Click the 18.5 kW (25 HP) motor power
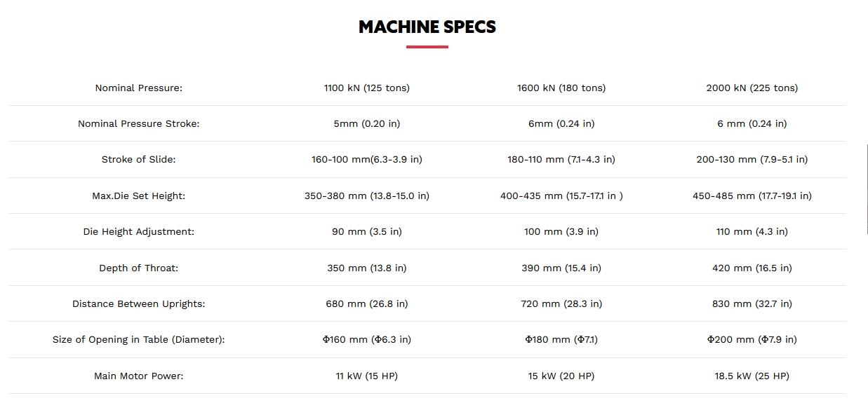Image resolution: width=868 pixels, height=410 pixels. 752,376
